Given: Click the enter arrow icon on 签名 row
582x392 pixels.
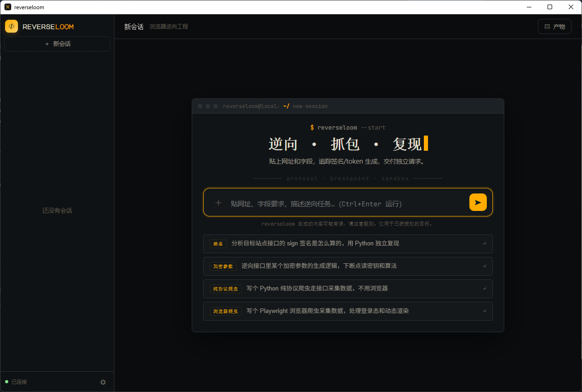Looking at the screenshot, I should 485,244.
